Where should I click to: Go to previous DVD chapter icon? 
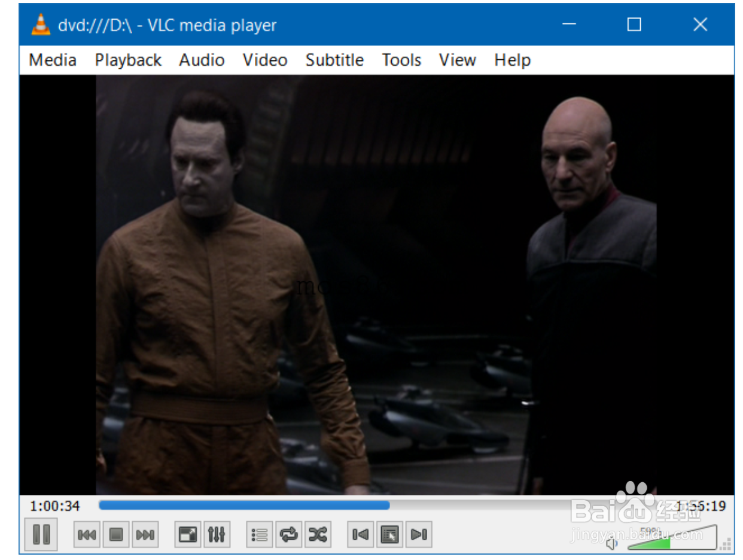361,535
